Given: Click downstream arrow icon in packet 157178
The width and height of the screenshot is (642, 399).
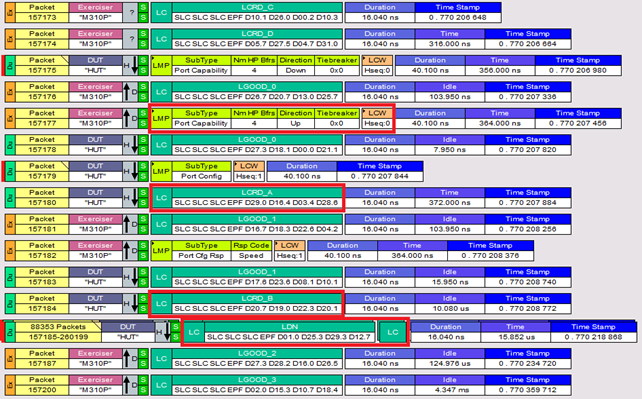Looking at the screenshot, I should tap(135, 145).
